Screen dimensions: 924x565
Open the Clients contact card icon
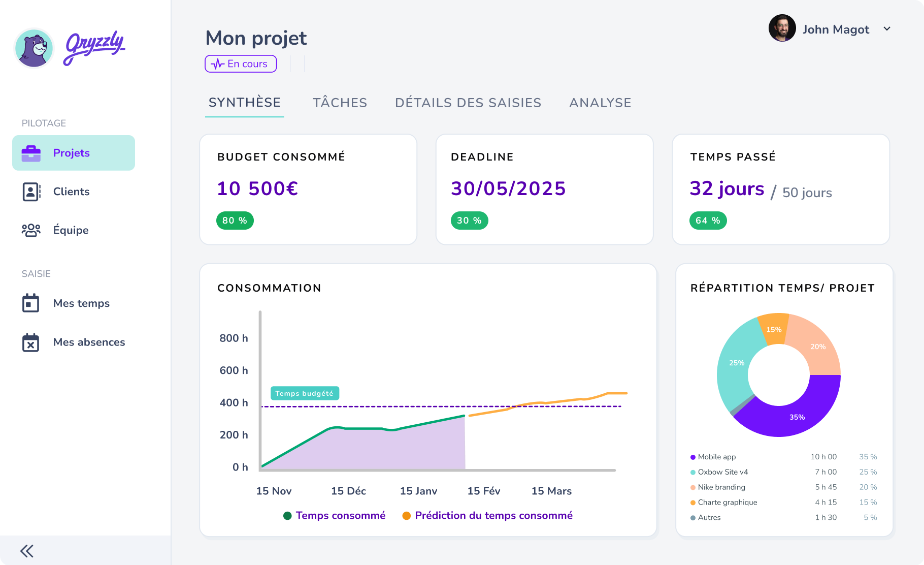pos(31,192)
